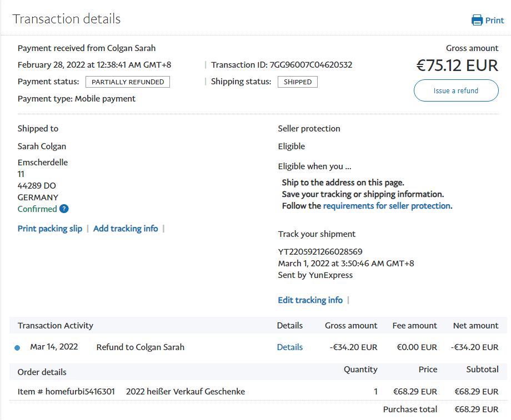The height and width of the screenshot is (420, 511).
Task: Click the PARTIALLY REFUNDED status badge
Action: pyautogui.click(x=128, y=82)
